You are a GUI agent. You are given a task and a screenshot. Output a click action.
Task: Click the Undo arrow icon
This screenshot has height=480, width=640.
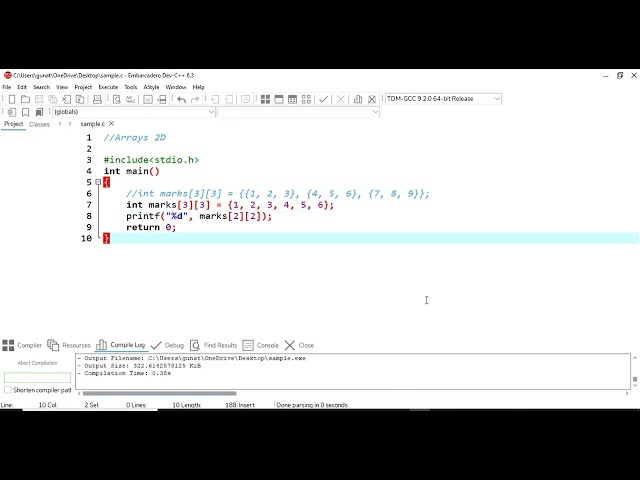coord(182,99)
